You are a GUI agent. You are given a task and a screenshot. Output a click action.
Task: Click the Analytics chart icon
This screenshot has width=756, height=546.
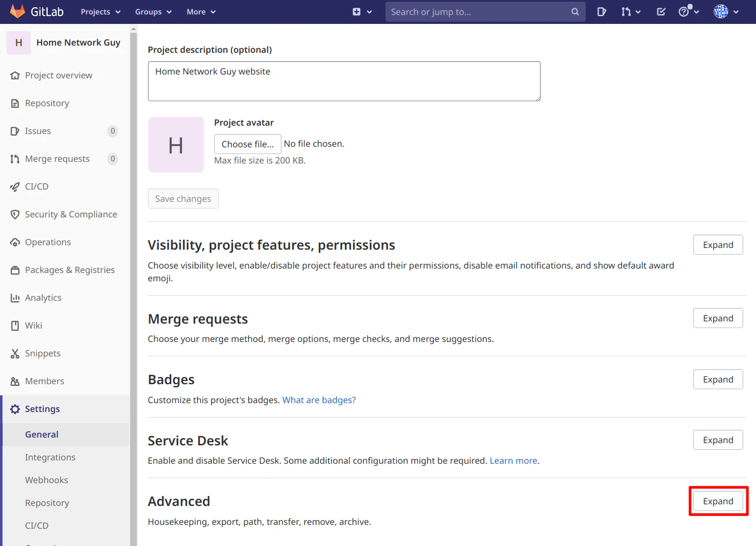[x=15, y=298]
